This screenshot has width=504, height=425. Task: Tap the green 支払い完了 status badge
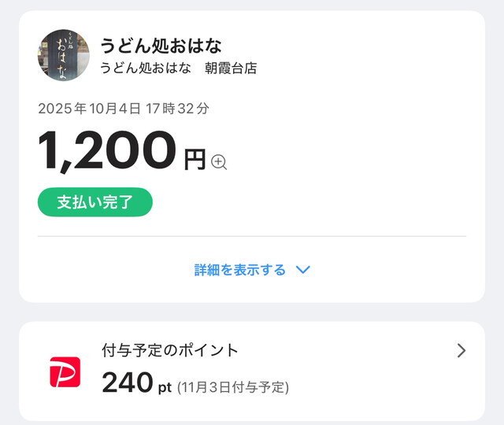pos(94,201)
